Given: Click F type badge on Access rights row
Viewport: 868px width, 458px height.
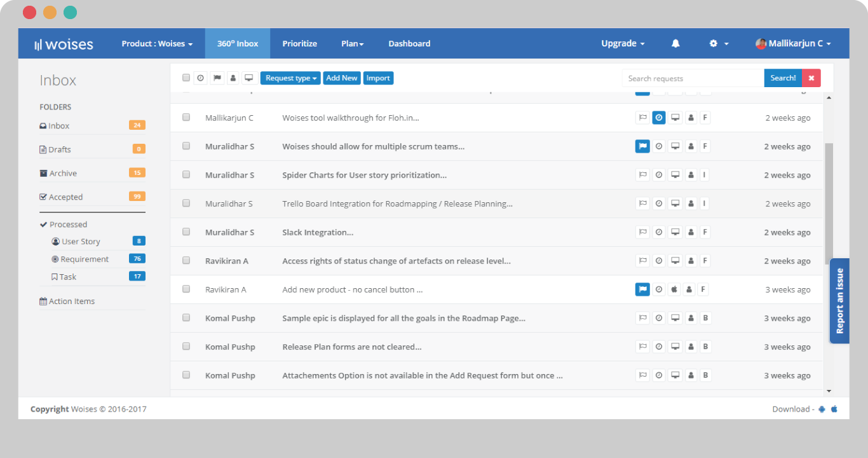Looking at the screenshot, I should tap(705, 261).
